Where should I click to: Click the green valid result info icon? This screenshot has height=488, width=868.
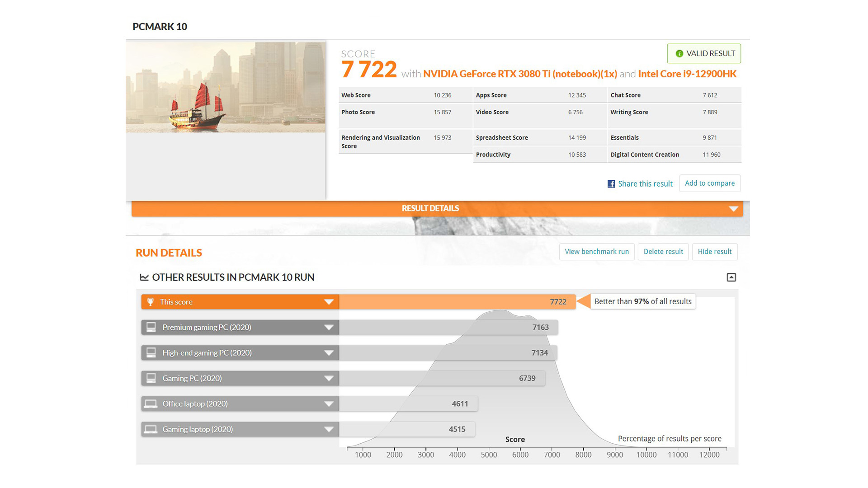coord(679,54)
